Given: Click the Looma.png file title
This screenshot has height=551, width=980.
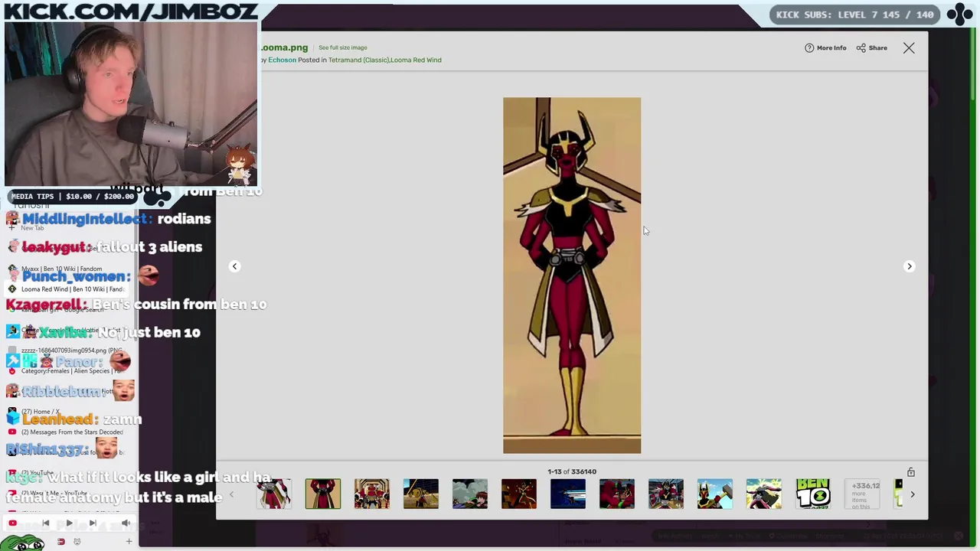Looking at the screenshot, I should (x=284, y=47).
